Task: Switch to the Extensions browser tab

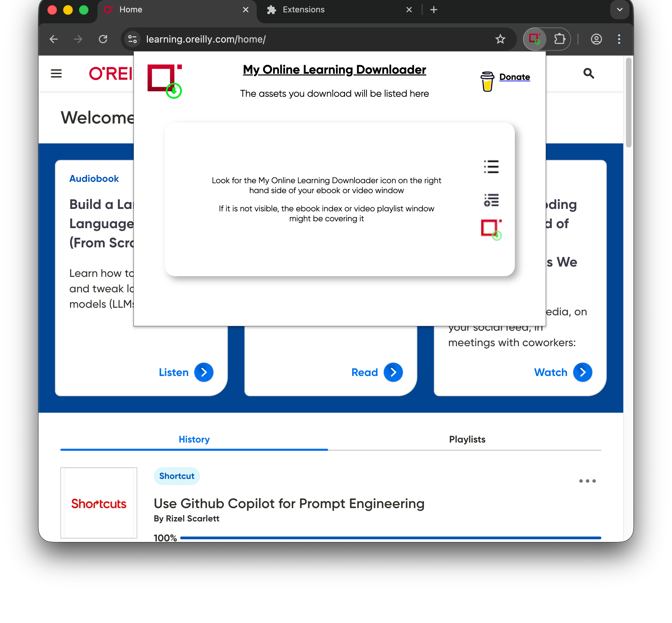Action: 303,10
